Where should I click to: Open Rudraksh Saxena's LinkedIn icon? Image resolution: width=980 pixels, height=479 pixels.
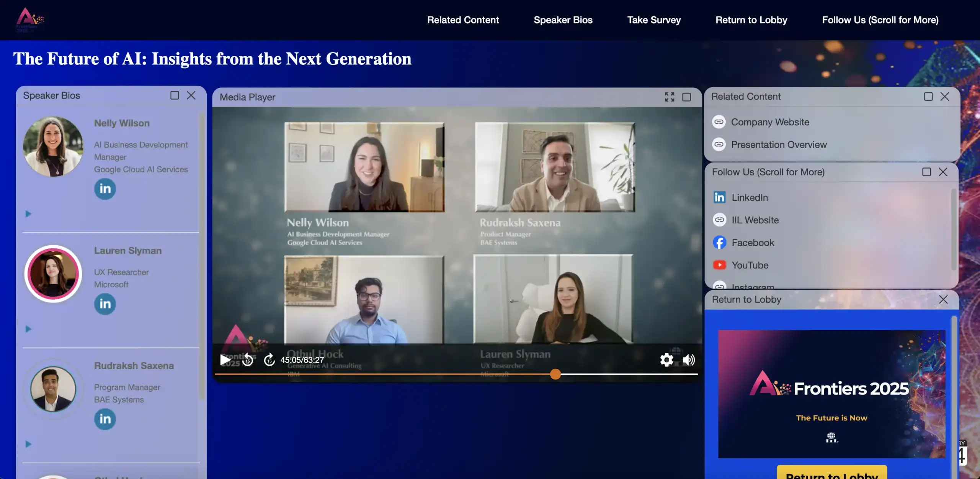coord(105,419)
